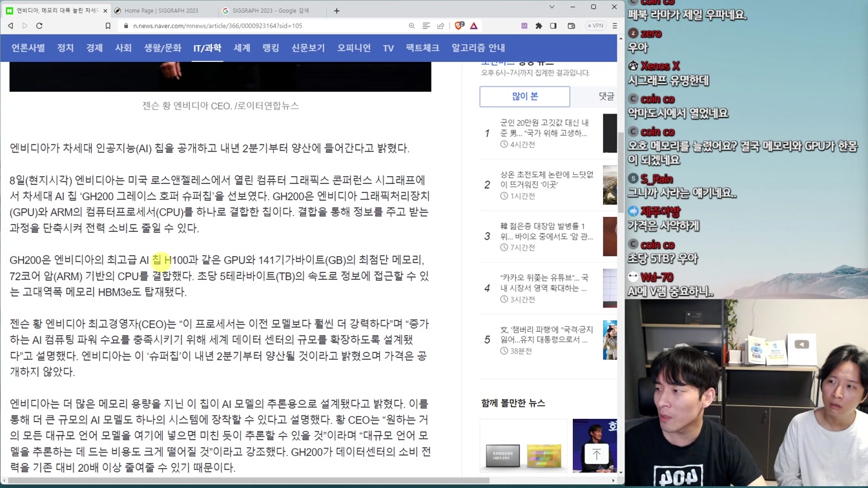Open the TV section
Image resolution: width=868 pixels, height=488 pixels.
[x=388, y=48]
